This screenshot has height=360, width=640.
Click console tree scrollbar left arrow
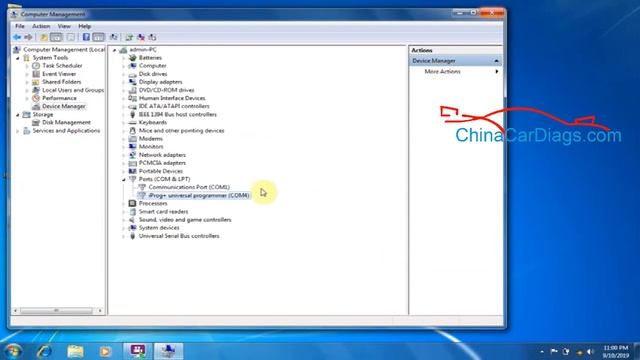point(16,311)
